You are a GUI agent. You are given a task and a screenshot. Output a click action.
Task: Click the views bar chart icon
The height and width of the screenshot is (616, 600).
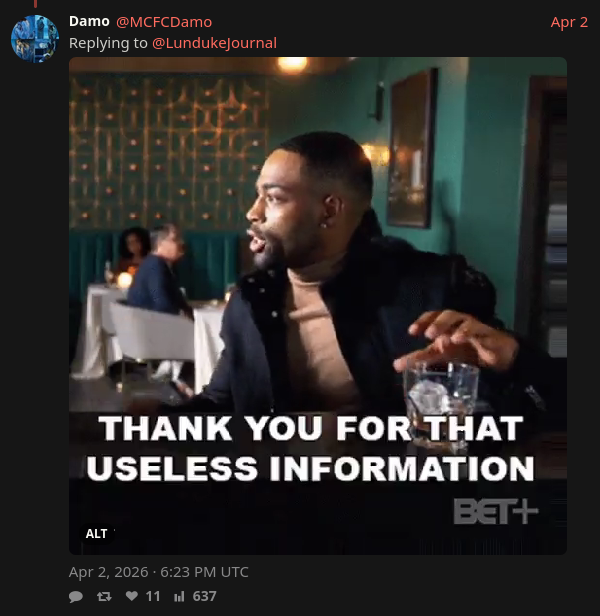[x=179, y=597]
